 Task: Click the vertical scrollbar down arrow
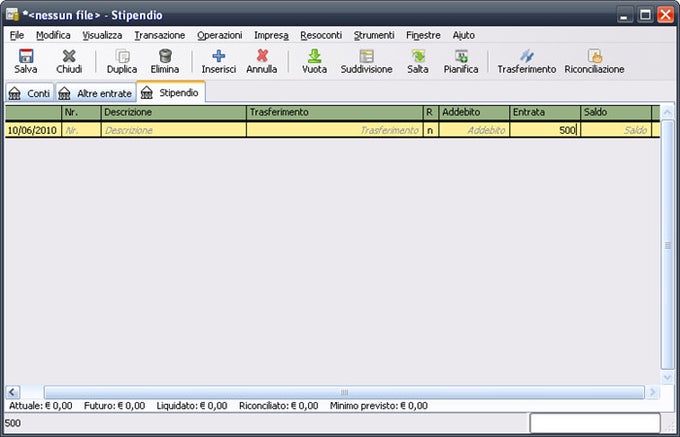(667, 377)
